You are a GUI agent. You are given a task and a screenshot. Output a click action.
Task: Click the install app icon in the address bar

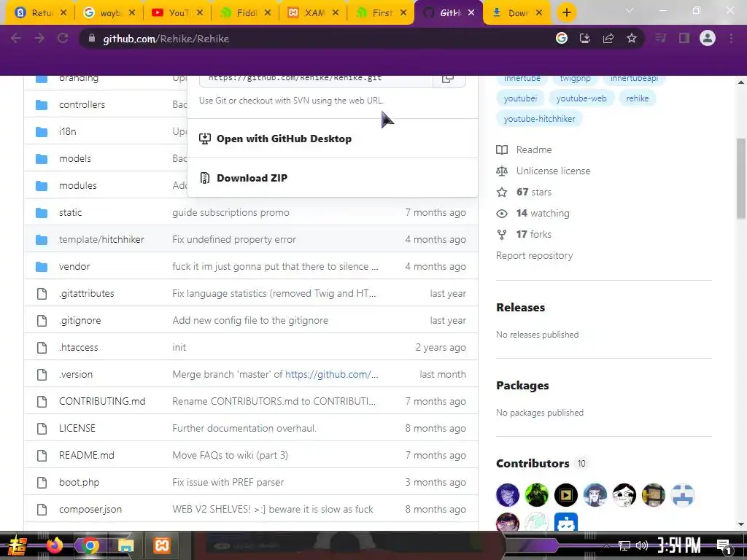(x=585, y=39)
